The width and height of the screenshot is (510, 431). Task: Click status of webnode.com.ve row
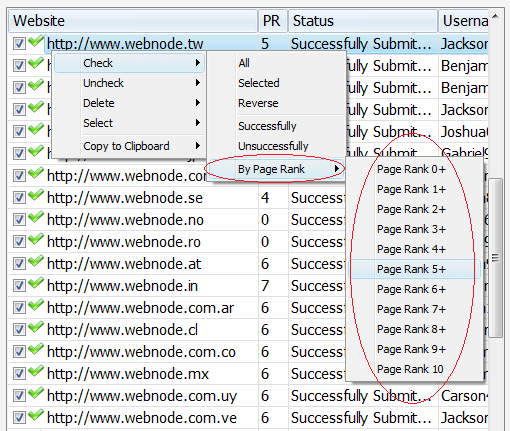pos(361,418)
